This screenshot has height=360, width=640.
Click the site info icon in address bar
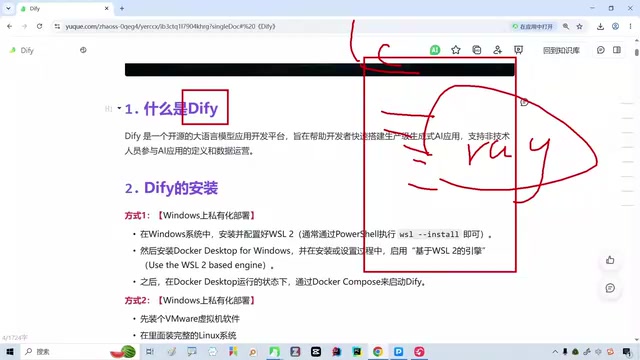point(57,26)
